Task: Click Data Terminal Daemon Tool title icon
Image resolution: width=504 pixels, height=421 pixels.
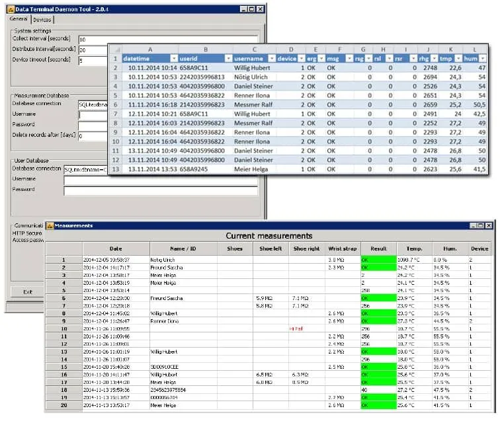Action: (x=11, y=9)
